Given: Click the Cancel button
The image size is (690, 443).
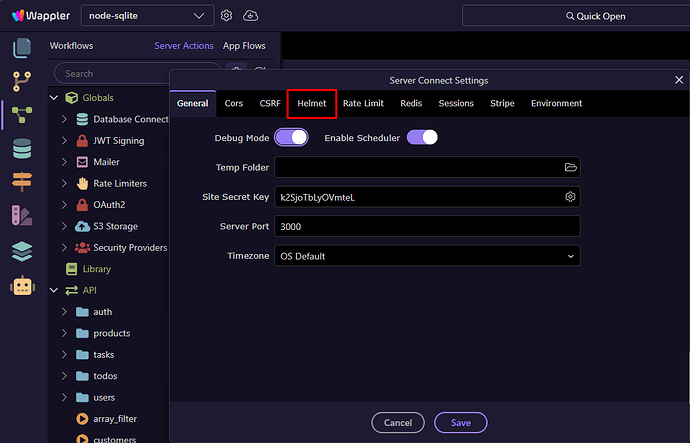Looking at the screenshot, I should pyautogui.click(x=398, y=423).
